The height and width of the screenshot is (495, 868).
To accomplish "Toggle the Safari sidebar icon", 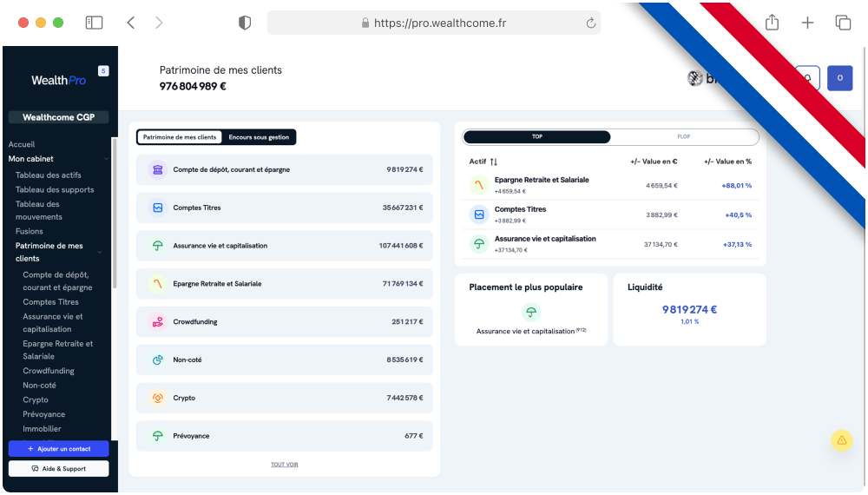I will pos(94,23).
